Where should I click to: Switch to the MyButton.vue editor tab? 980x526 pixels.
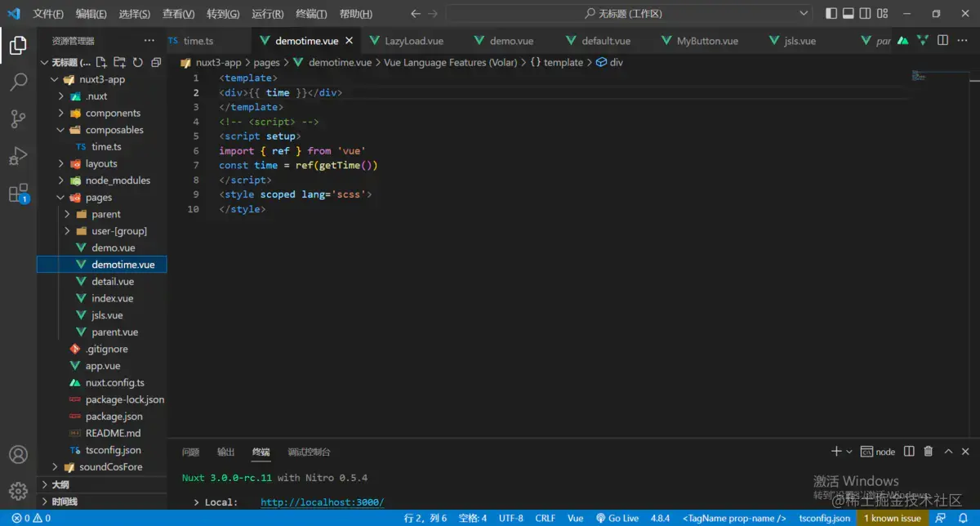pyautogui.click(x=707, y=41)
